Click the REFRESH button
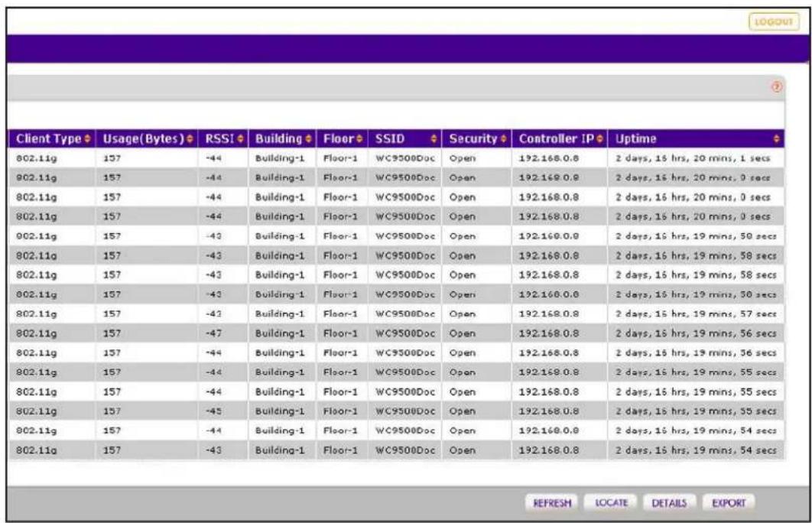 [552, 503]
